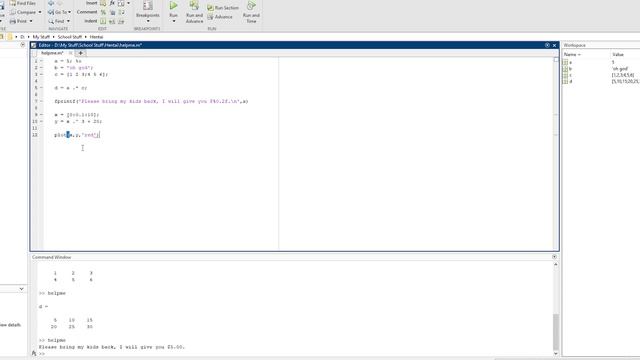This screenshot has height=360, width=640.
Task: Click the code analyzer indicator square
Action: (556, 60)
